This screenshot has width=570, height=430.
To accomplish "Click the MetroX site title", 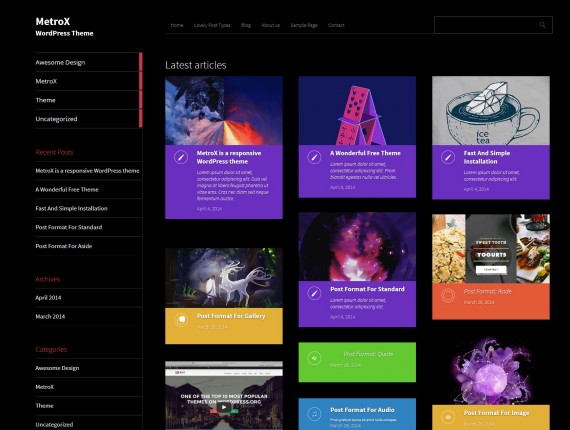I will pos(53,21).
